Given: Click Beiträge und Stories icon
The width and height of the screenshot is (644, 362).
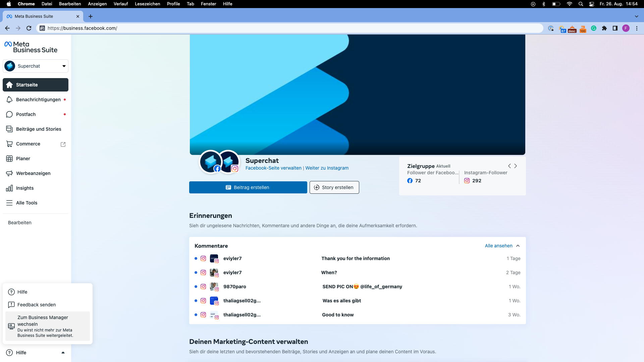Looking at the screenshot, I should click(9, 129).
